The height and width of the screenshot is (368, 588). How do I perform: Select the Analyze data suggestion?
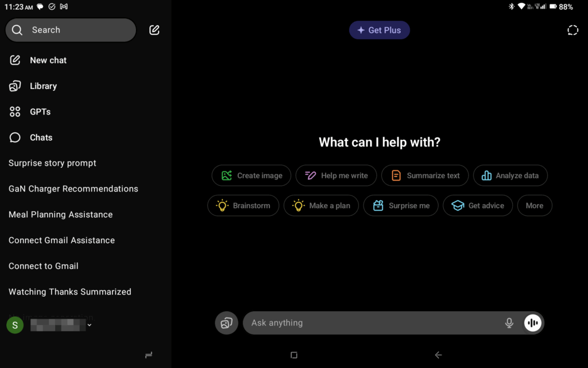[510, 175]
